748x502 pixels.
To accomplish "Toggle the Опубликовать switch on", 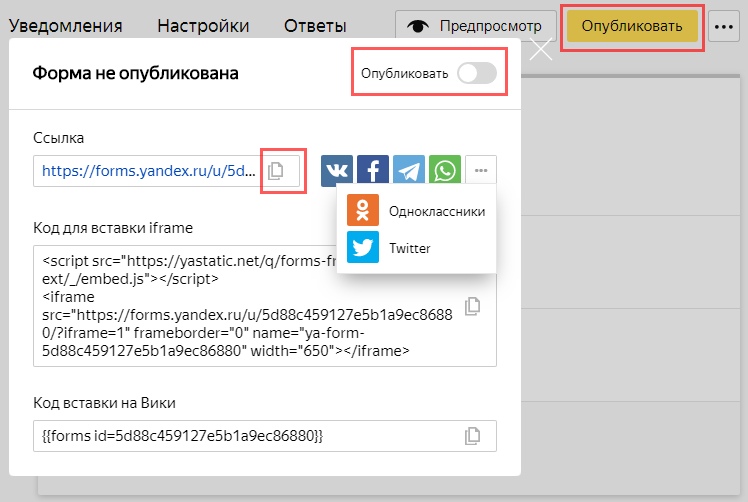I will pyautogui.click(x=477, y=73).
